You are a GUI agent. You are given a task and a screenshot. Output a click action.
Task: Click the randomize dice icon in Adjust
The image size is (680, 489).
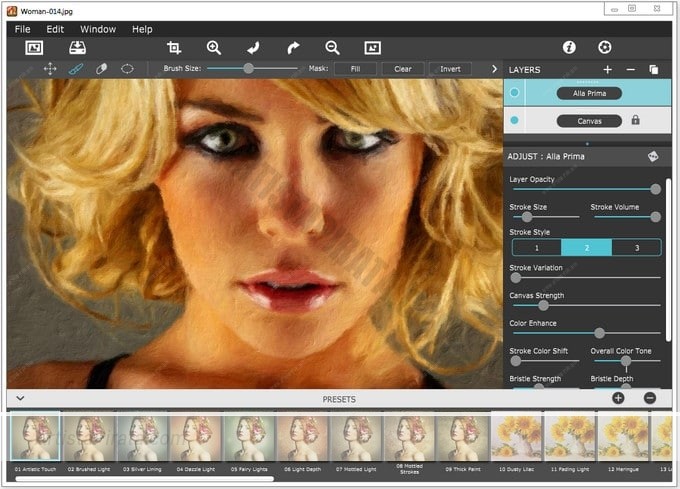click(653, 156)
